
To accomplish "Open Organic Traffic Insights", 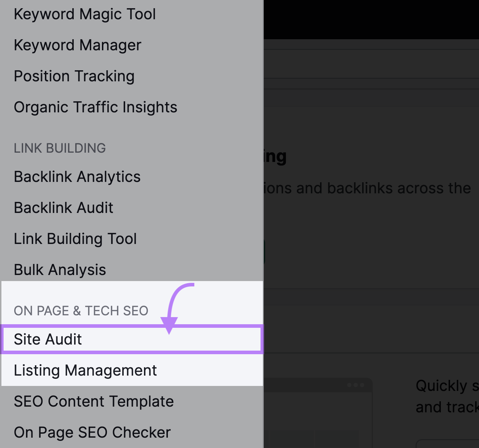I will [96, 107].
